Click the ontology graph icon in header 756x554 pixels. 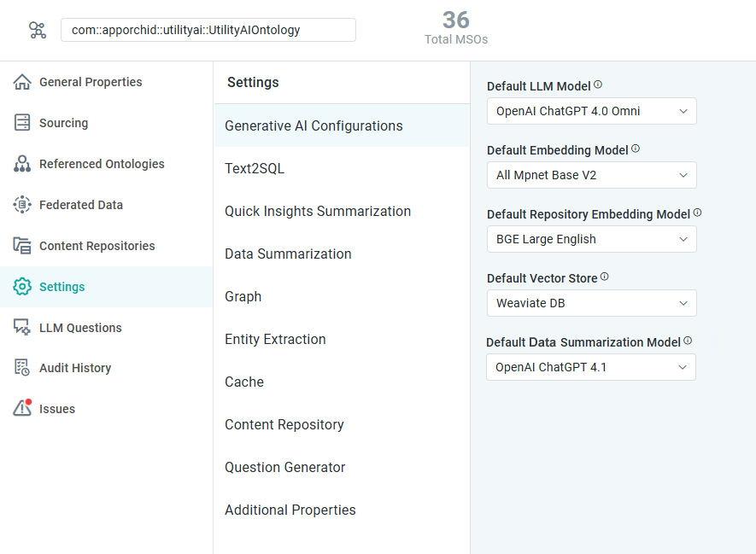(38, 31)
